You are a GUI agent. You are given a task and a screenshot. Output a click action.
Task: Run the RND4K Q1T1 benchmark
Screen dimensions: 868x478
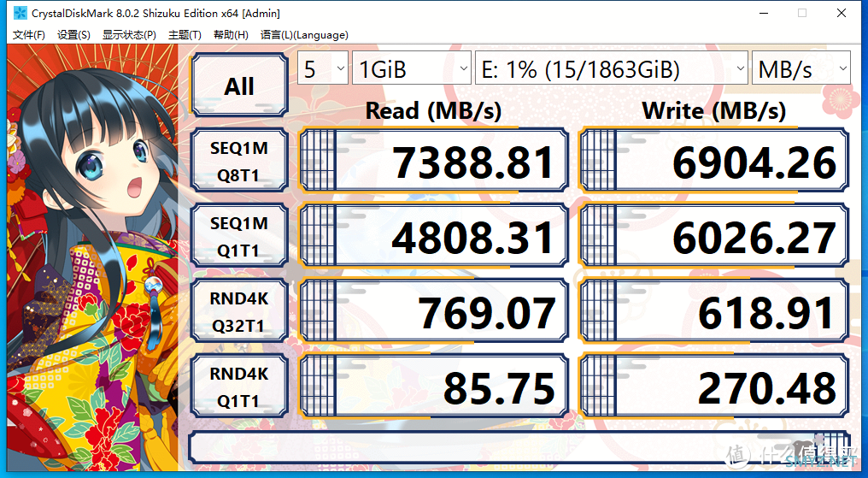coord(239,387)
